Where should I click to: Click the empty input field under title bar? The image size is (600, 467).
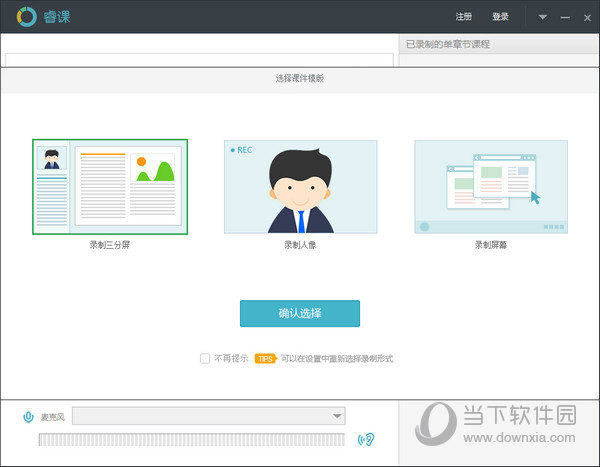199,60
